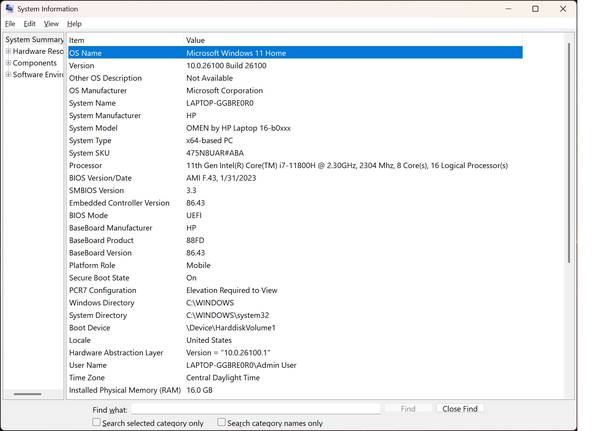Screen dimensions: 600x431
Task: Select the System Model row
Action: pos(295,128)
